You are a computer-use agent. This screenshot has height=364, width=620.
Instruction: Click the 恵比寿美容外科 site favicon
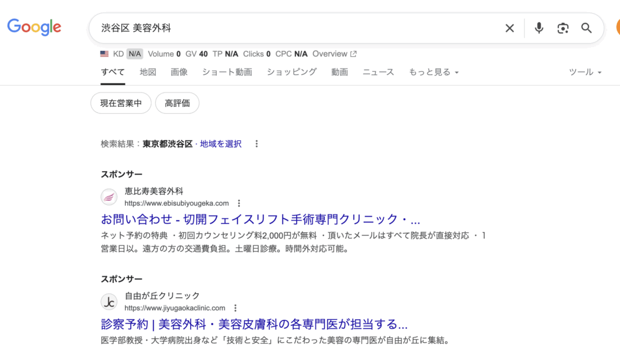coord(109,197)
